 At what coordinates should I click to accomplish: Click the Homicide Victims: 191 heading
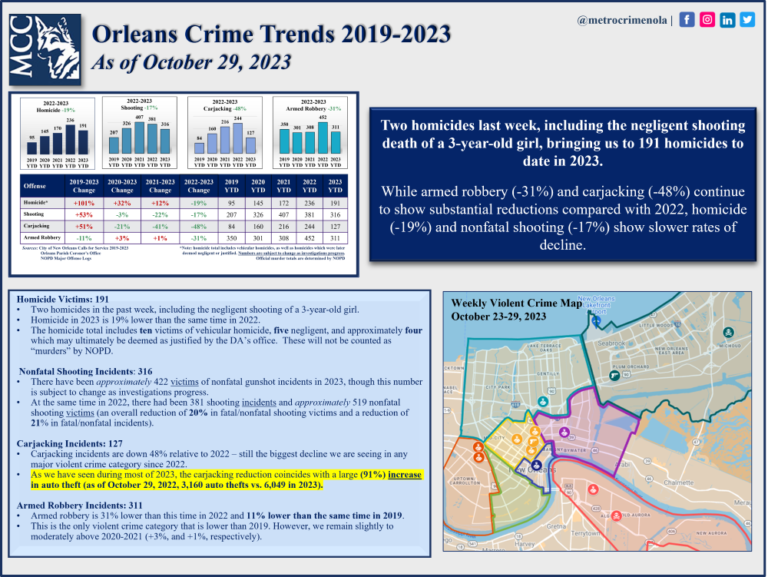coord(62,300)
